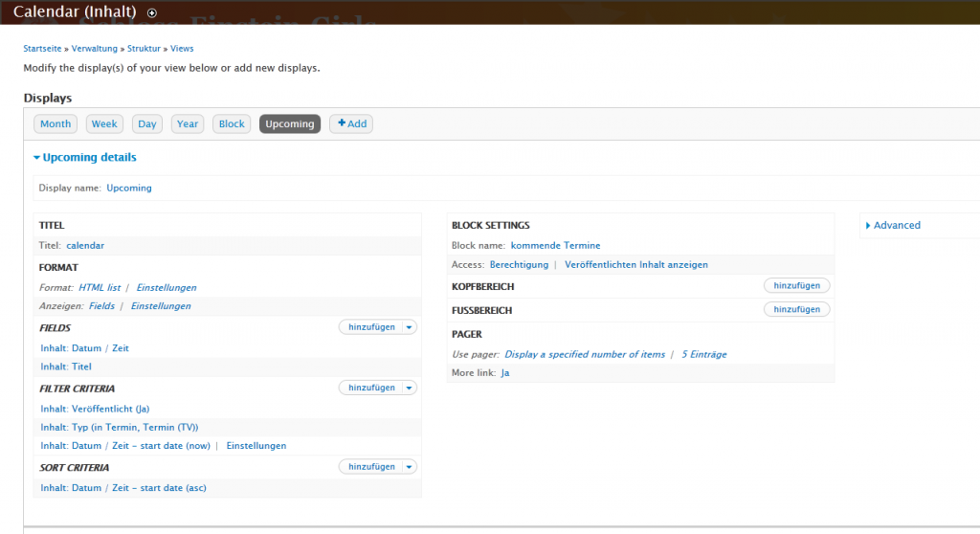This screenshot has width=980, height=534.
Task: Click hinzufügen button for Kopfbereich
Action: click(796, 285)
